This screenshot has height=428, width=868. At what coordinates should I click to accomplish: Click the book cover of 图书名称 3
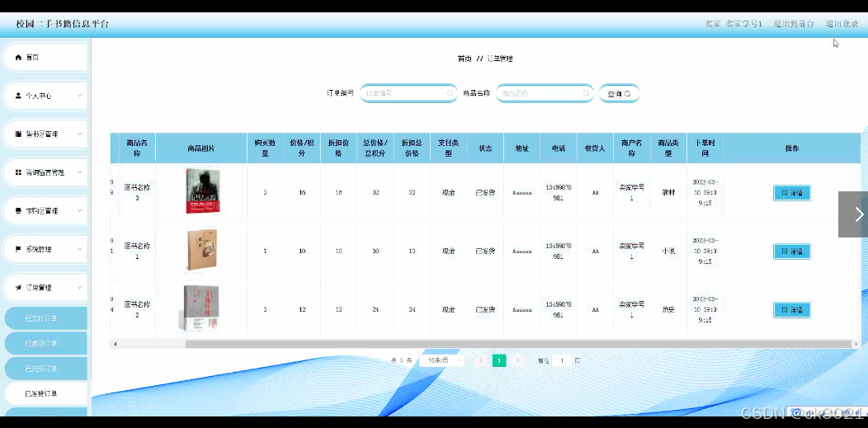(x=202, y=191)
